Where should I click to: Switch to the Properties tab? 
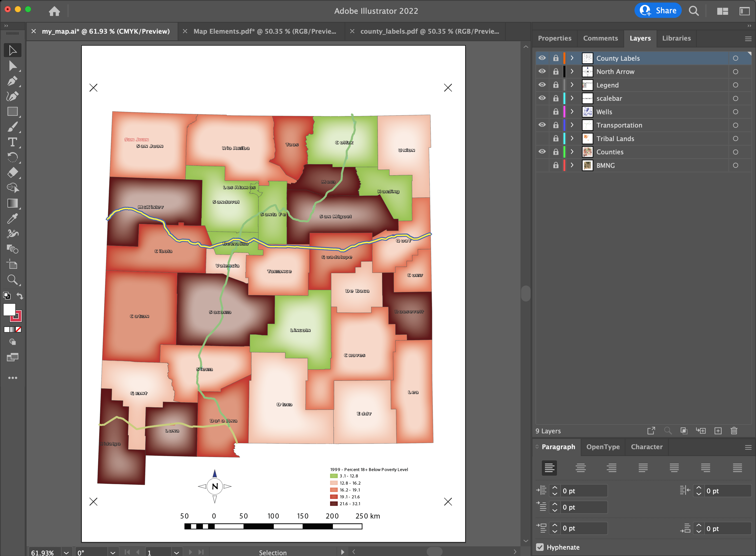555,38
